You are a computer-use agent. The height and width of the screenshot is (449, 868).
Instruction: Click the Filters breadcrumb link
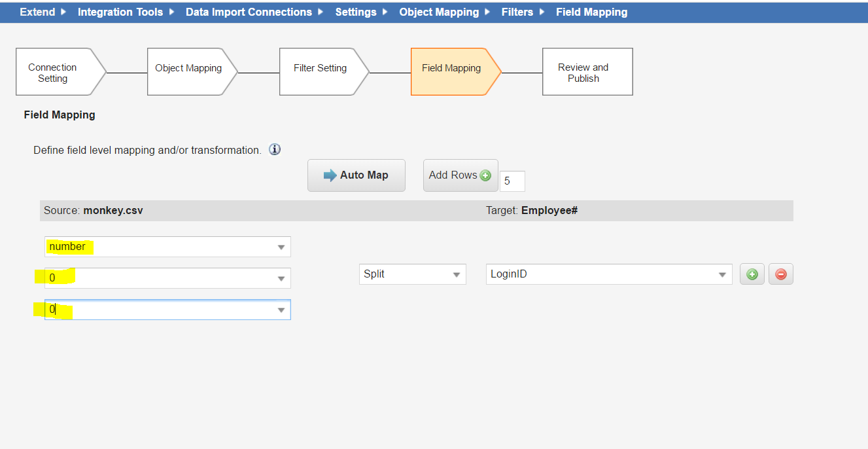517,12
